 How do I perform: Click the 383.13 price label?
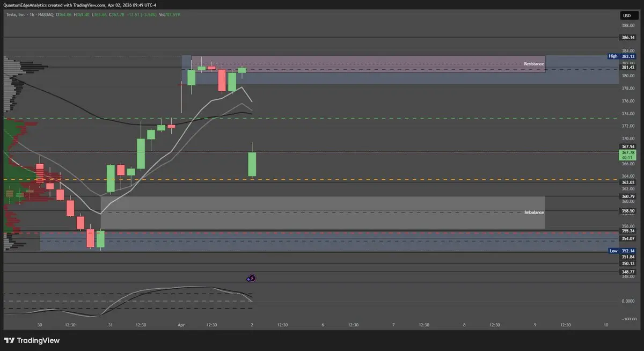[x=628, y=56]
